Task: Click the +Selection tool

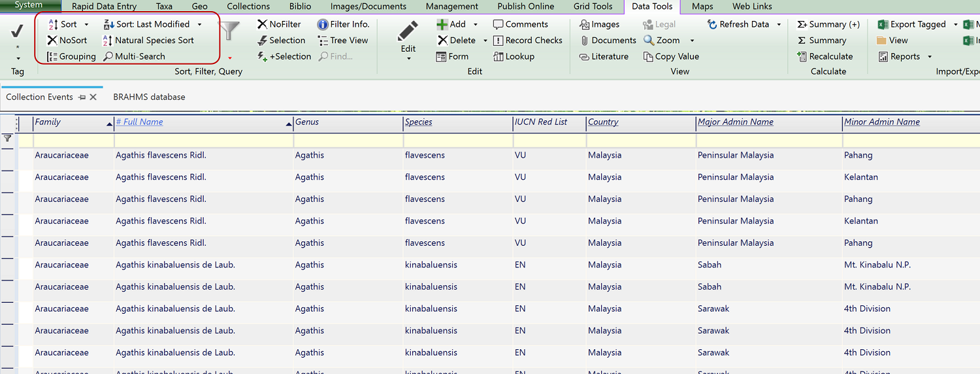Action: click(284, 56)
